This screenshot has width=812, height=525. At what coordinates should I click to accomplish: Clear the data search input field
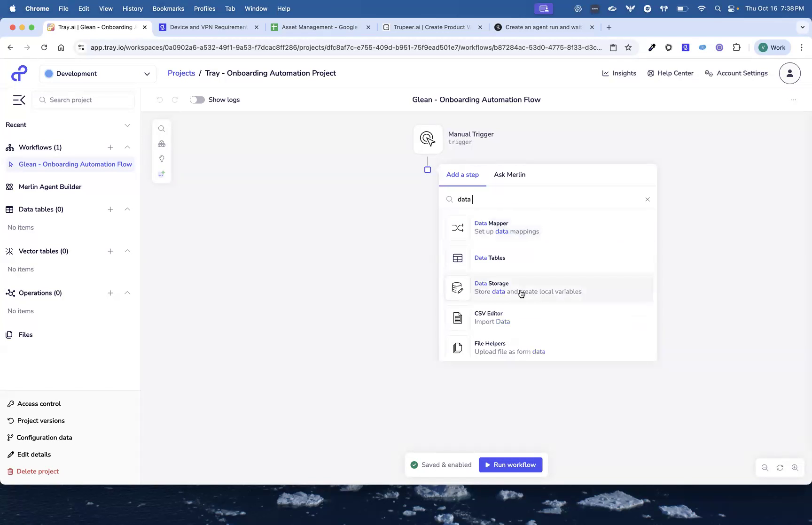click(x=647, y=199)
